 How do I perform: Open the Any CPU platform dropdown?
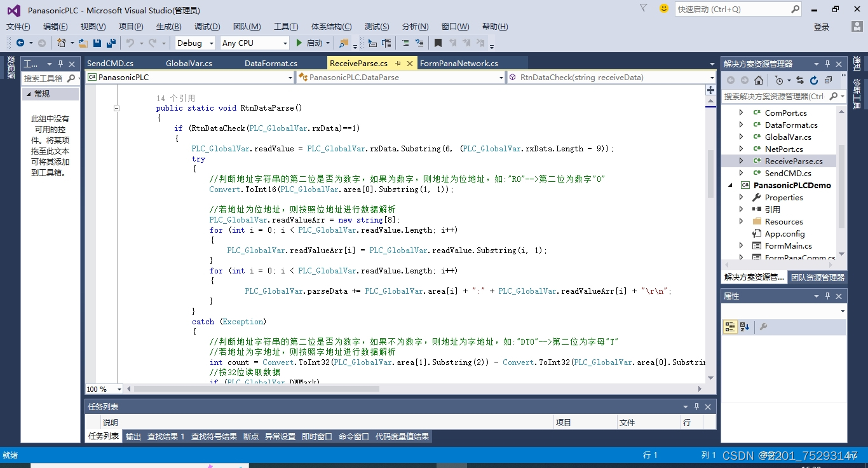coord(285,43)
